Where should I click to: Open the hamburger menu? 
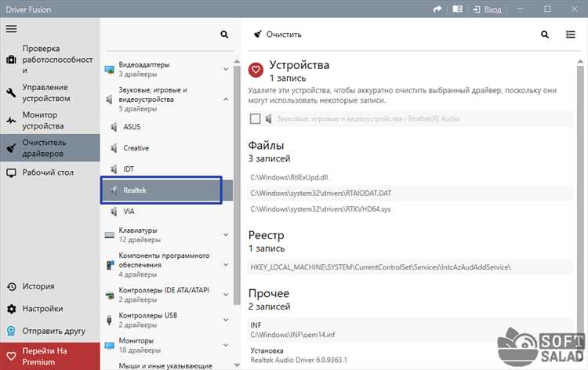pyautogui.click(x=11, y=29)
